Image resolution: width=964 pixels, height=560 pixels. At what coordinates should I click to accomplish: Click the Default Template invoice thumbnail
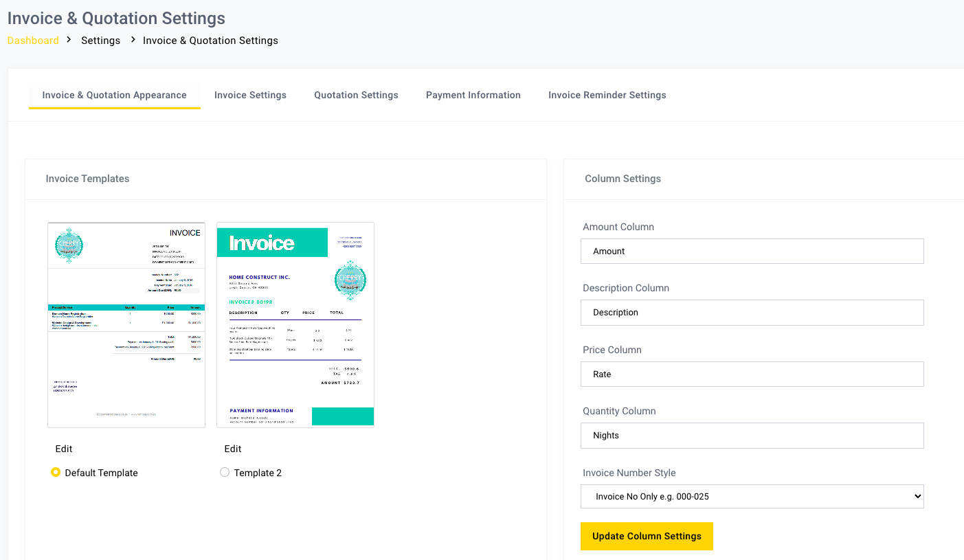tap(126, 324)
